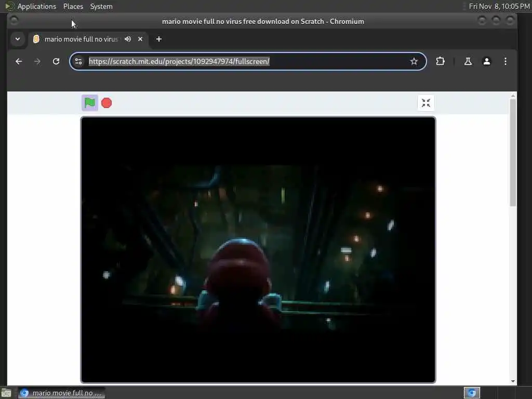Click the green flag to start project

[x=89, y=103]
